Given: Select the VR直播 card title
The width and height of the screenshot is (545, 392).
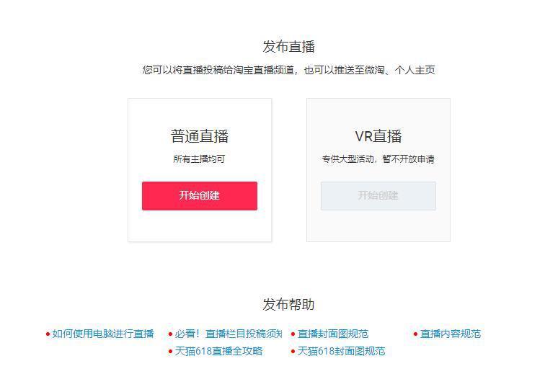Looking at the screenshot, I should click(378, 136).
